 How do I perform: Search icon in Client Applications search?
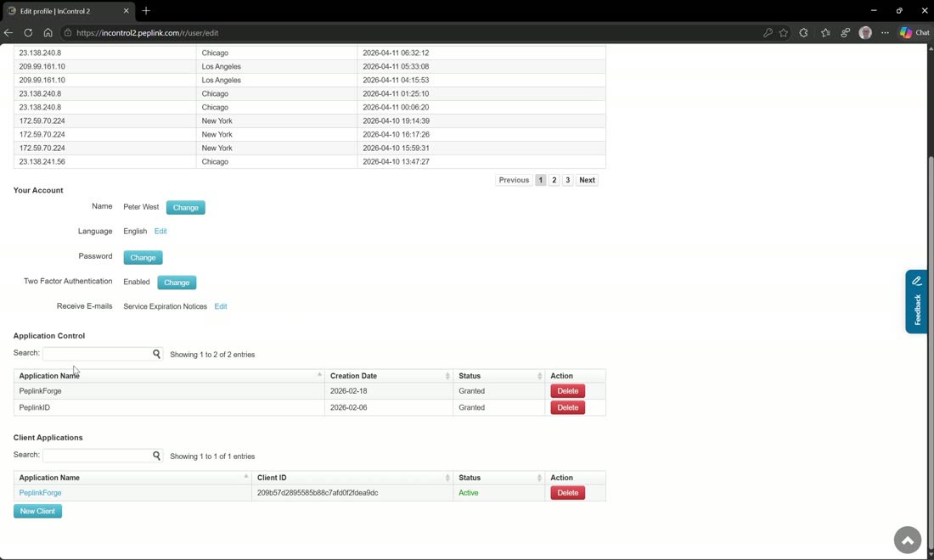157,456
